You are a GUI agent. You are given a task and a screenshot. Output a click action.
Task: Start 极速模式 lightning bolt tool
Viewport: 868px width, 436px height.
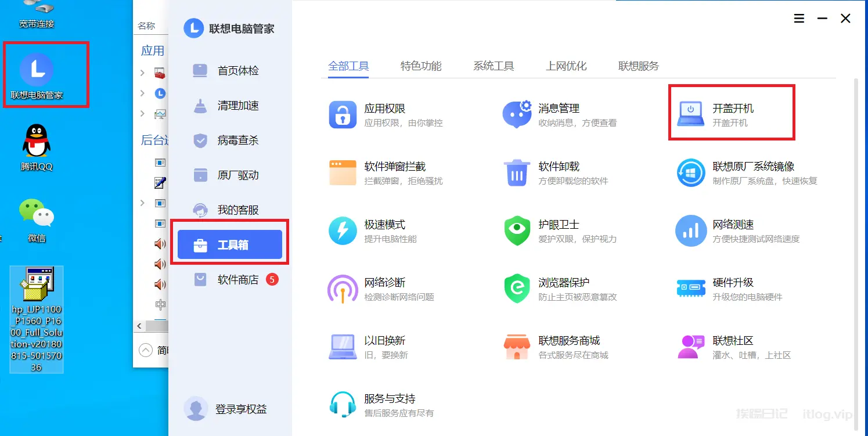[x=343, y=230]
